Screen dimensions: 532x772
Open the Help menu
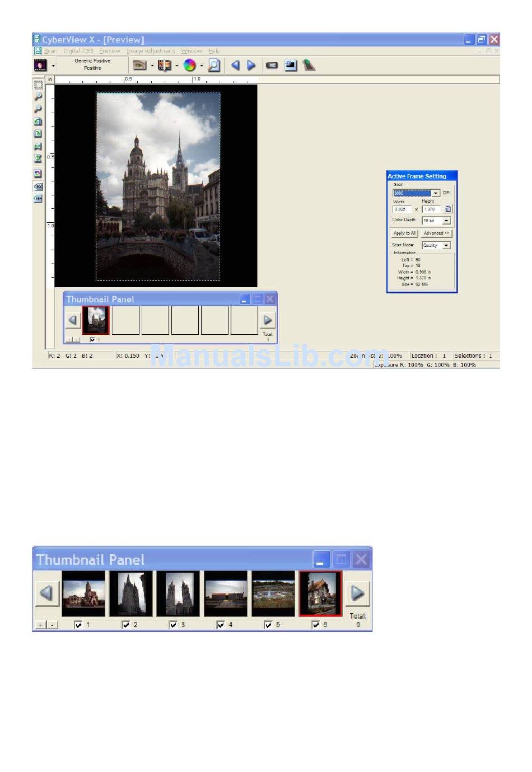coord(214,51)
